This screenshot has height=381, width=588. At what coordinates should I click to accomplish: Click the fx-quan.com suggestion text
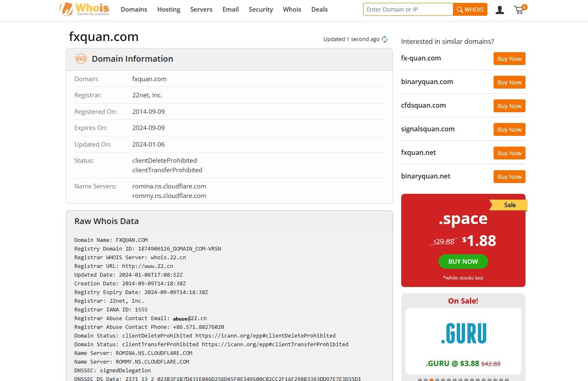pos(421,58)
